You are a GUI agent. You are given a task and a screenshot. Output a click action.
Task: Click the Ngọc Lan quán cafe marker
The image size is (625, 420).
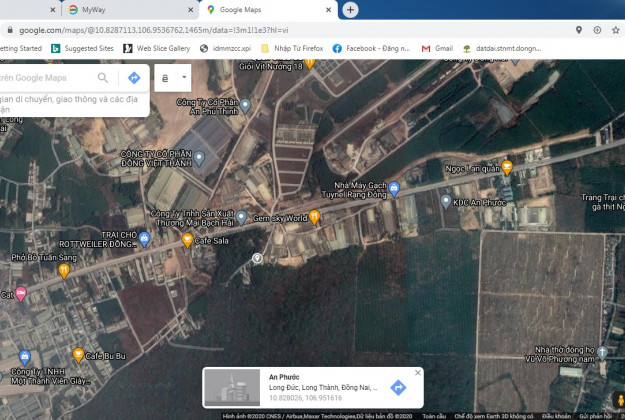507,167
